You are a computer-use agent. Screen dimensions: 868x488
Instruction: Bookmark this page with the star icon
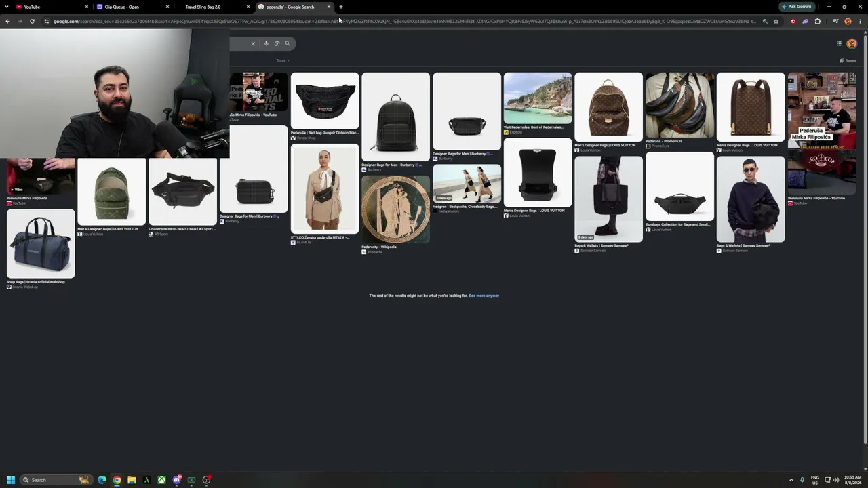click(x=776, y=21)
